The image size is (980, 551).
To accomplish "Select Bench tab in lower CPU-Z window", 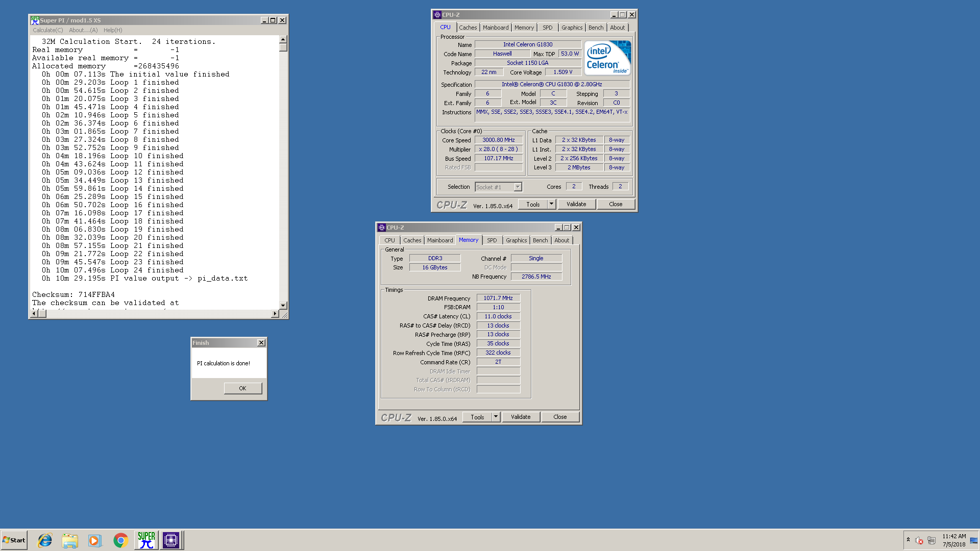I will pyautogui.click(x=540, y=240).
